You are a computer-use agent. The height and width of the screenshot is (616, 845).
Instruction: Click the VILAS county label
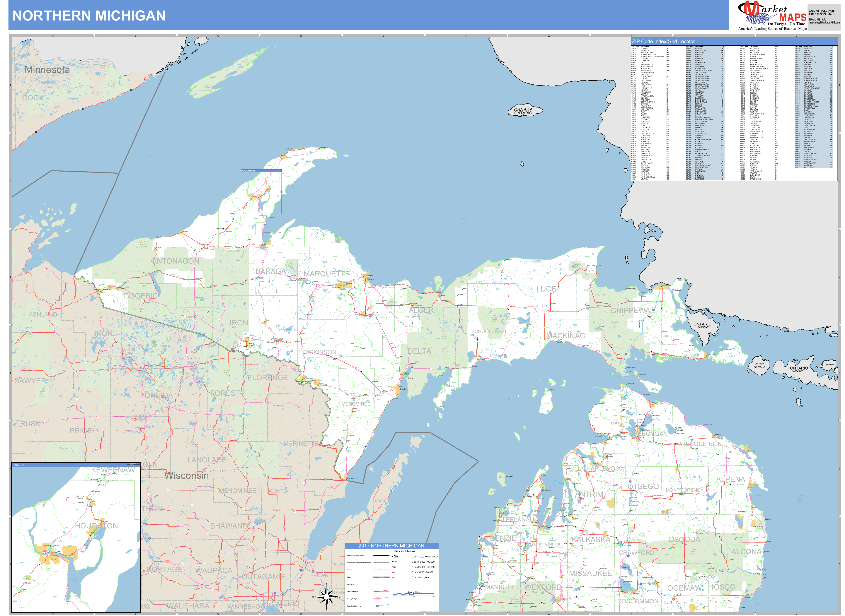point(176,340)
